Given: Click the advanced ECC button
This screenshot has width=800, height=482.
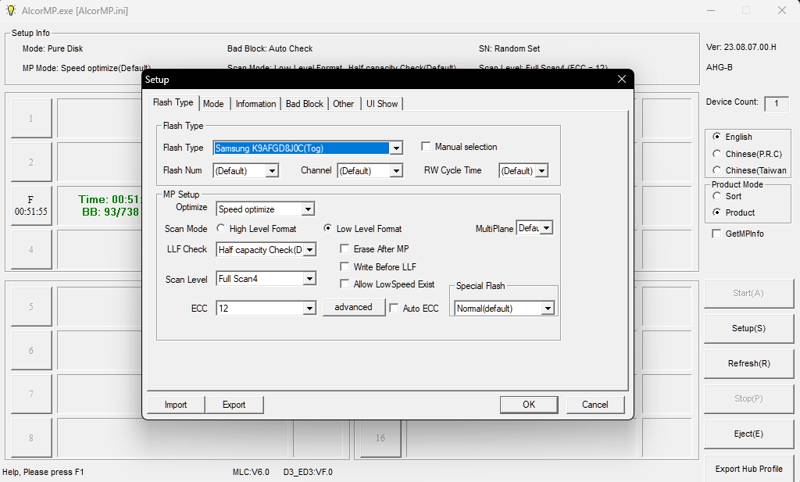Looking at the screenshot, I should pos(353,307).
